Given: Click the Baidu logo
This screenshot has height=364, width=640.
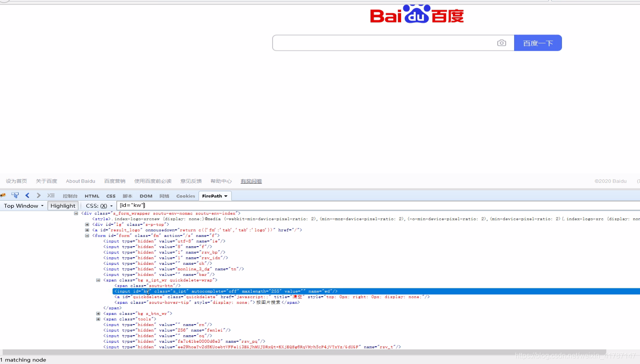Looking at the screenshot, I should [x=417, y=14].
